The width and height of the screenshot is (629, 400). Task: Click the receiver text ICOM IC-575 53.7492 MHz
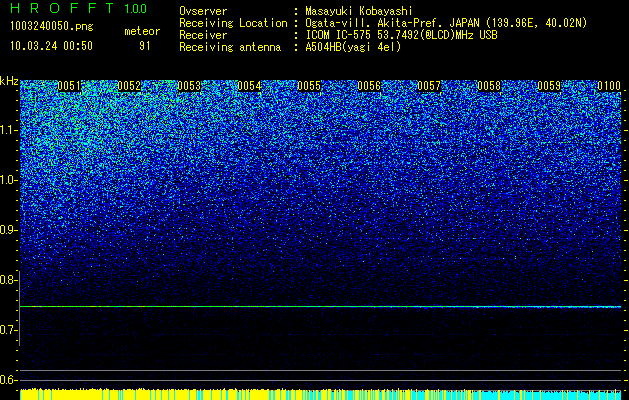pyautogui.click(x=401, y=35)
